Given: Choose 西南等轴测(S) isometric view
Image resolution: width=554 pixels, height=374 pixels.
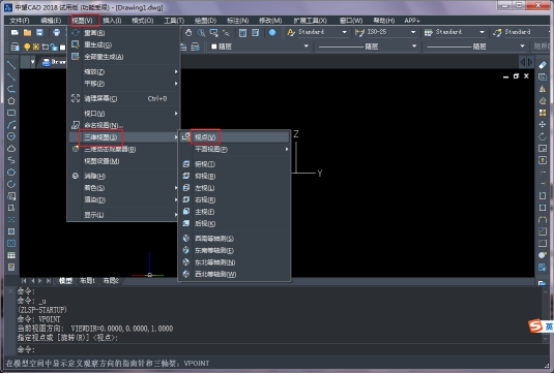Looking at the screenshot, I should 234,238.
